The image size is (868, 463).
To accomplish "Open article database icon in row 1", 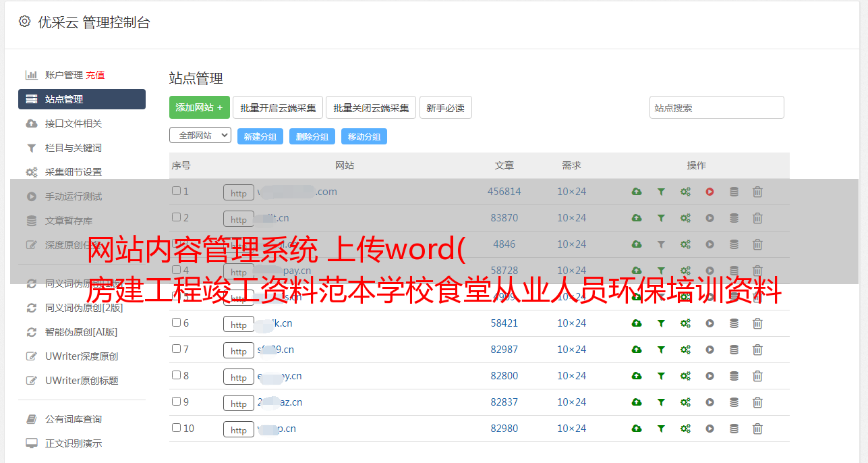I will [734, 192].
